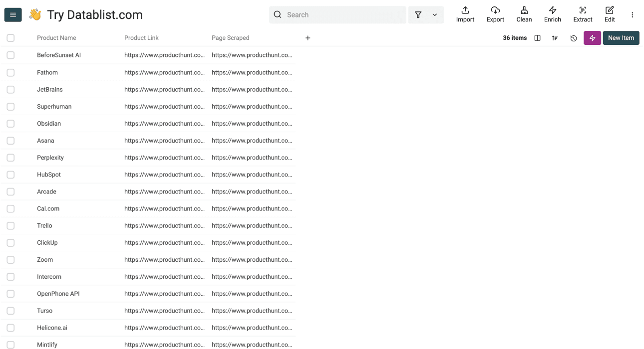Click the Export icon
The height and width of the screenshot is (349, 644).
(495, 14)
